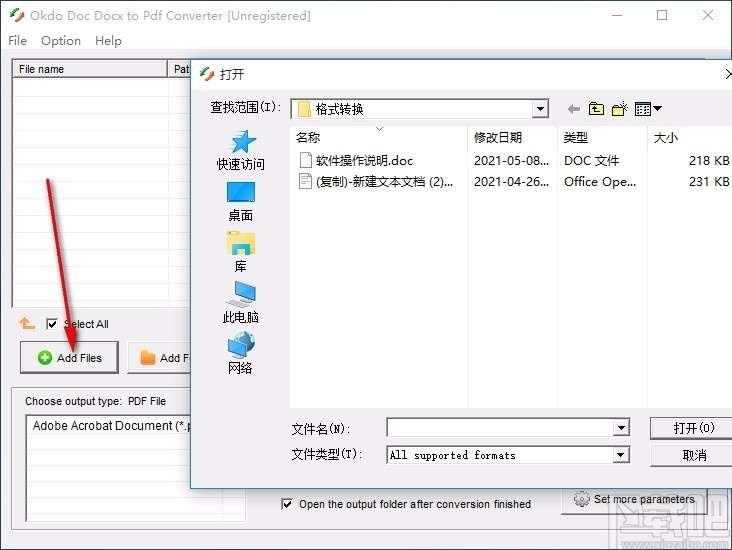This screenshot has height=550, width=732.
Task: Toggle the Select All checkbox
Action: pos(52,324)
